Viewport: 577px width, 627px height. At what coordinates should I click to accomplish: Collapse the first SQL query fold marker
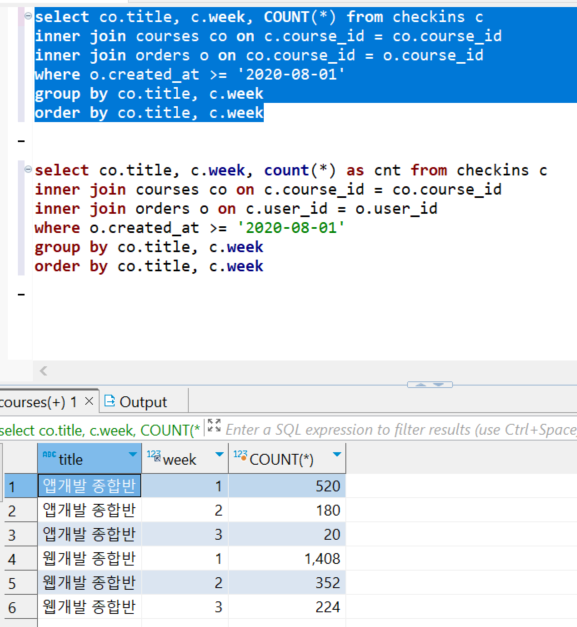pyautogui.click(x=28, y=16)
